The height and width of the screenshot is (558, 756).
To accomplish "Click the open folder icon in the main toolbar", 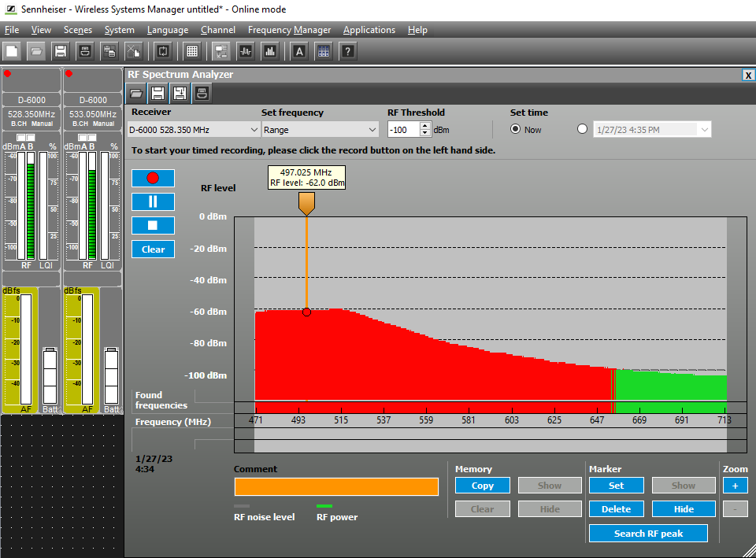I will 36,51.
